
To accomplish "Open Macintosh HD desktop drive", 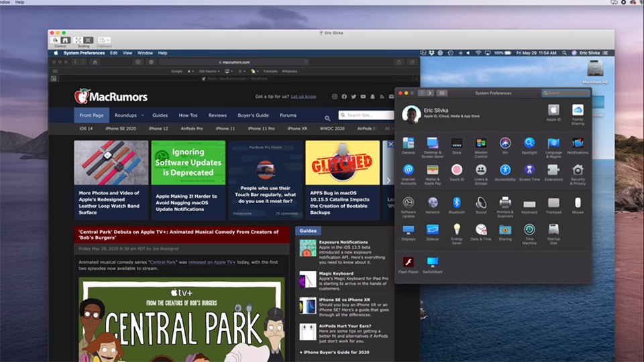I will point(595,71).
